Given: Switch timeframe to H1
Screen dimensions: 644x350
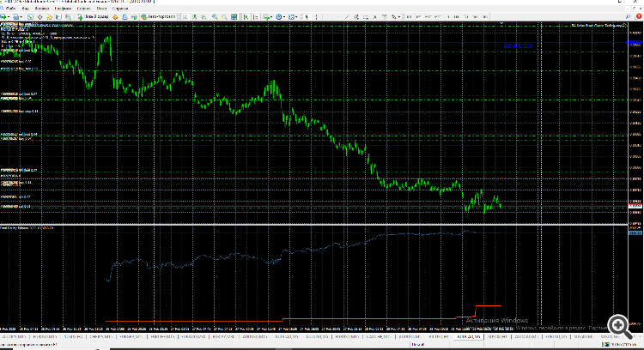Looking at the screenshot, I should [447, 17].
